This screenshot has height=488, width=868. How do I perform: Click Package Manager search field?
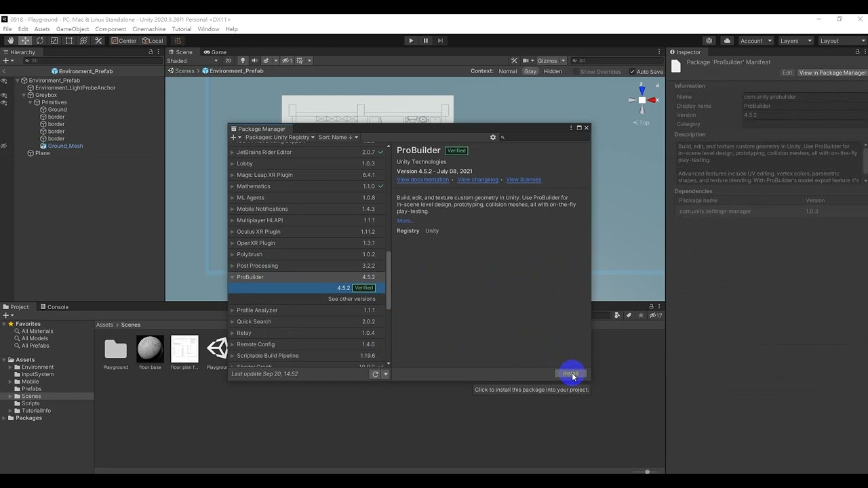(545, 137)
